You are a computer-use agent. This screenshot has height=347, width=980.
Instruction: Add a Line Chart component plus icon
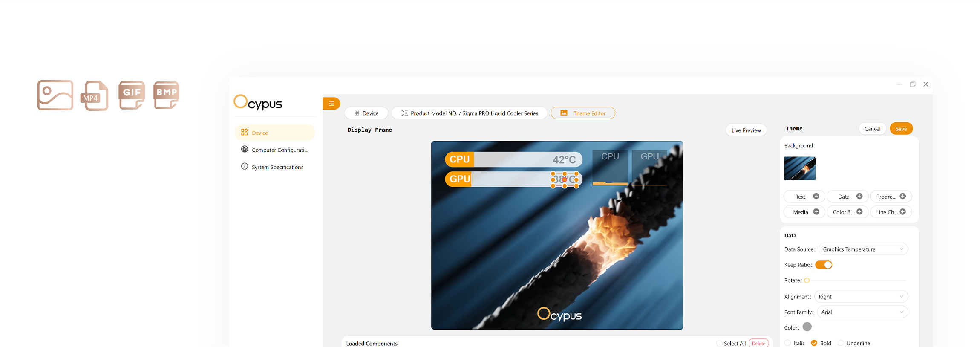pos(902,212)
